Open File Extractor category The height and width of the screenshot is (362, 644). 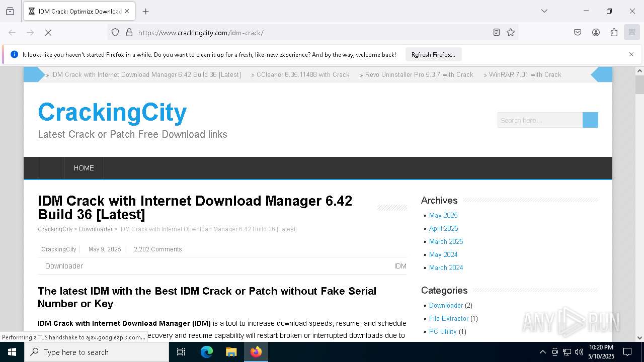point(449,318)
